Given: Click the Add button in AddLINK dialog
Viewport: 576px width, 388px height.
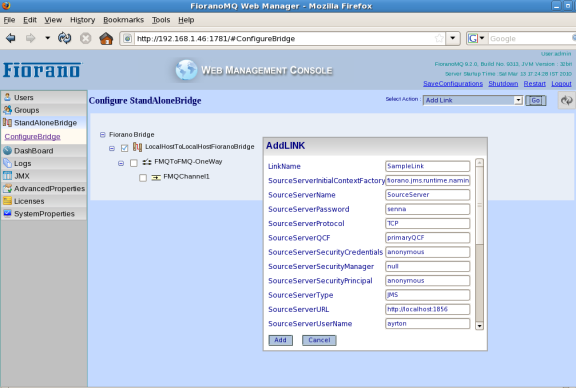Looking at the screenshot, I should [x=280, y=340].
